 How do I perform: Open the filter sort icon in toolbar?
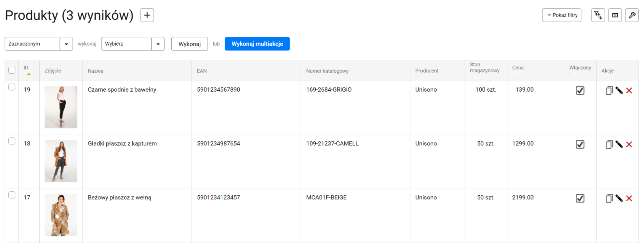pyautogui.click(x=598, y=15)
